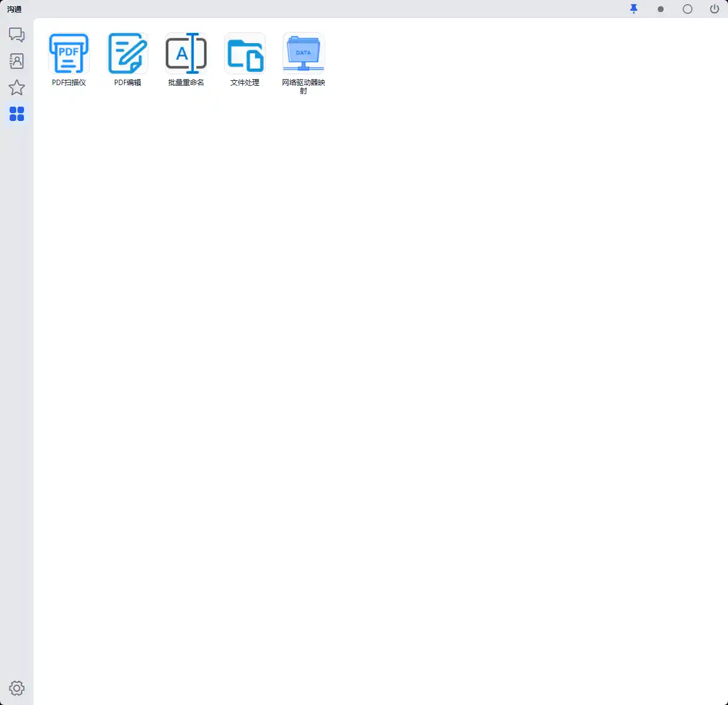Select the highlighted apps grid sidebar icon
The image size is (728, 705).
[x=17, y=114]
